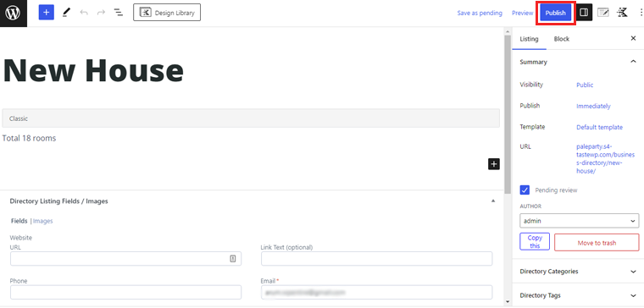Screen dimensions: 644x308
Task: Open the Document Overview list icon
Action: pos(119,13)
